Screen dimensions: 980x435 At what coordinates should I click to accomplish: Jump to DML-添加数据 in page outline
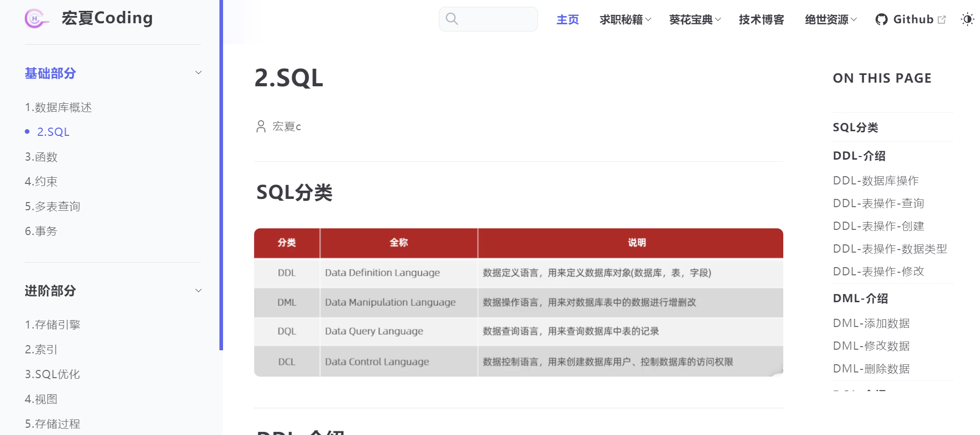[x=872, y=323]
